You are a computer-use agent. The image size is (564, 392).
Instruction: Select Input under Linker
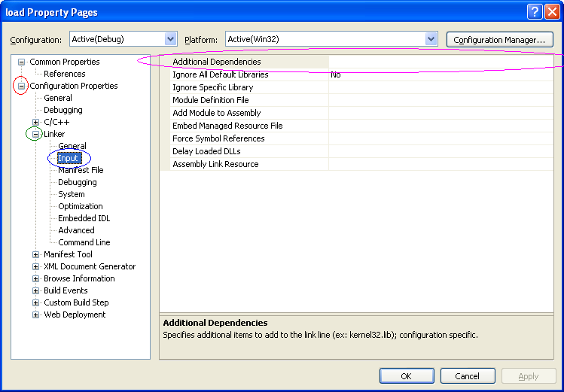click(x=69, y=158)
